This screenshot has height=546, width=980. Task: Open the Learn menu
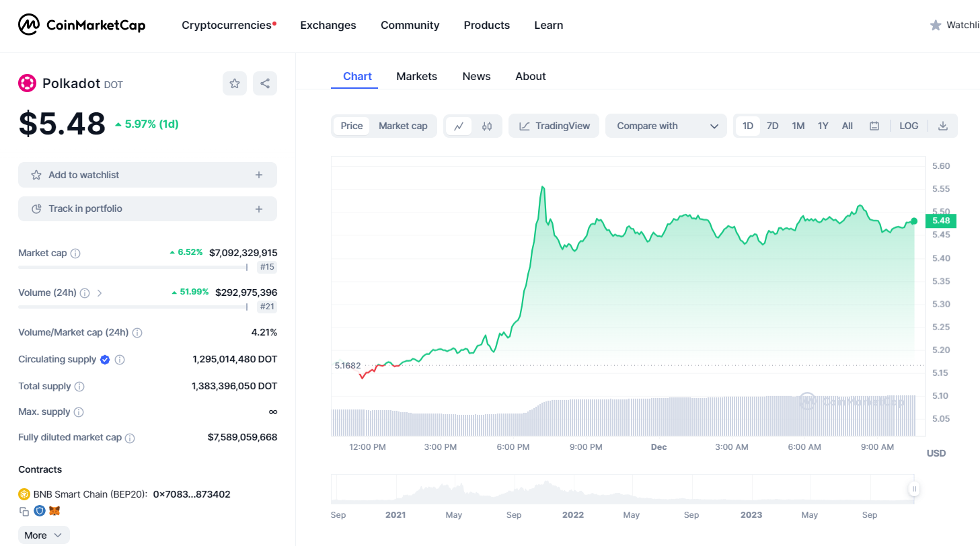click(549, 25)
